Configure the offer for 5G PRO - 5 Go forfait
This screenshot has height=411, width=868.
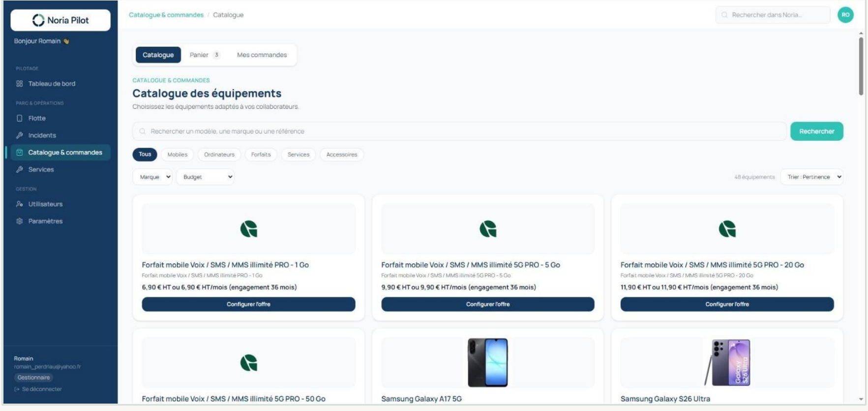click(488, 304)
